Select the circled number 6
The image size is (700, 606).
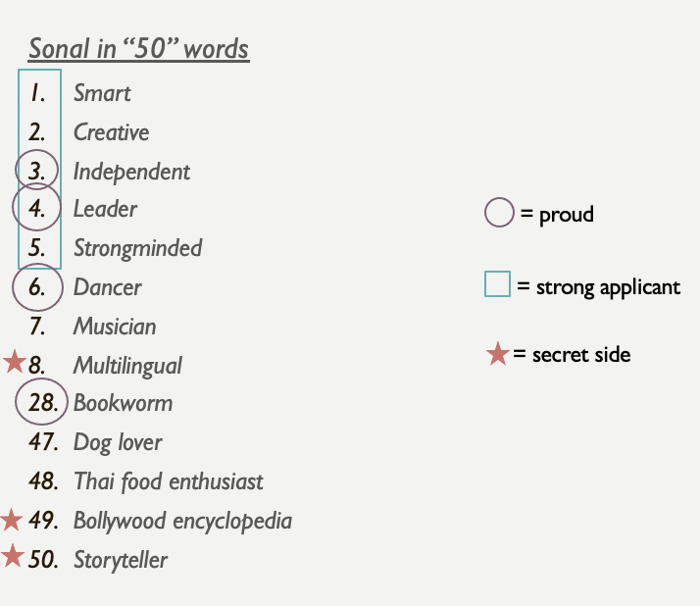pyautogui.click(x=36, y=287)
